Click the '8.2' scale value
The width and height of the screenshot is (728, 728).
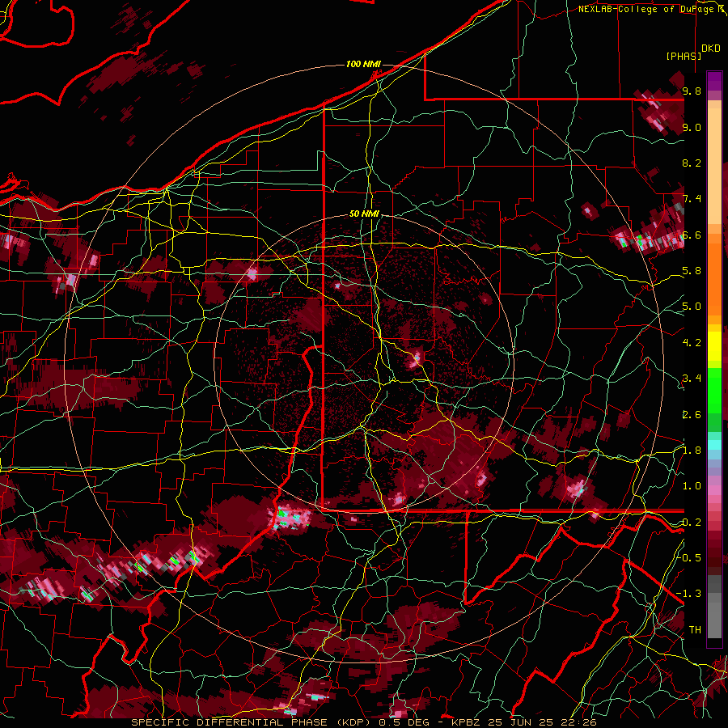tap(692, 163)
